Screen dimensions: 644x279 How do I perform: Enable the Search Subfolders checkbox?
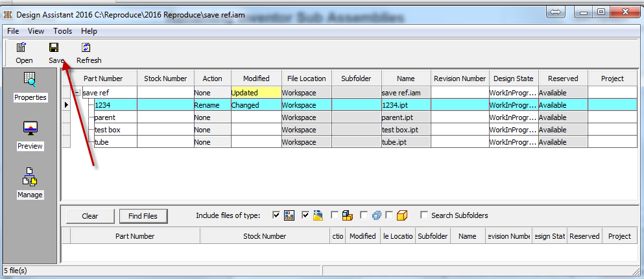click(424, 215)
